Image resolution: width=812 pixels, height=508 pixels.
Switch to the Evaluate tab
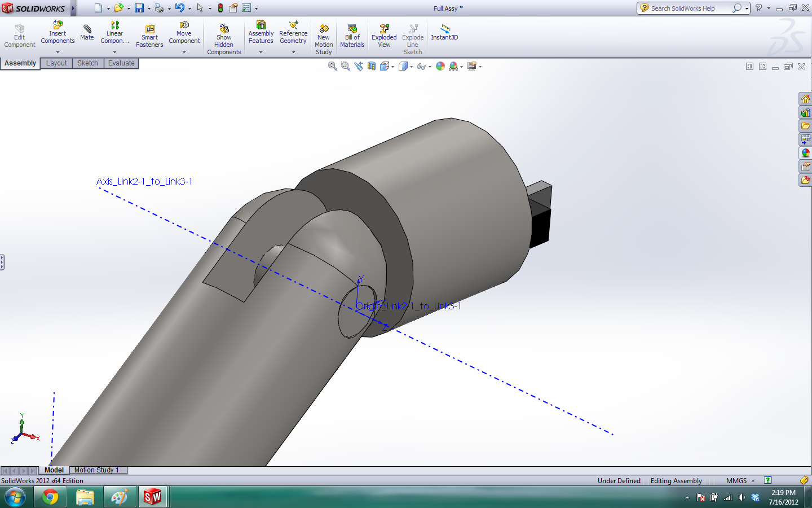(121, 63)
